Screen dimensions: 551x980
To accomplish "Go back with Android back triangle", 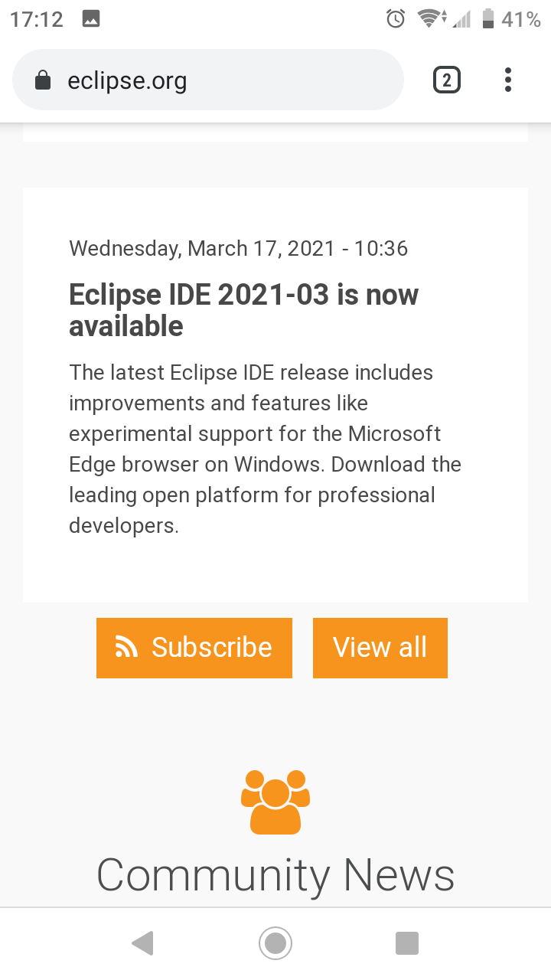I will click(x=143, y=943).
